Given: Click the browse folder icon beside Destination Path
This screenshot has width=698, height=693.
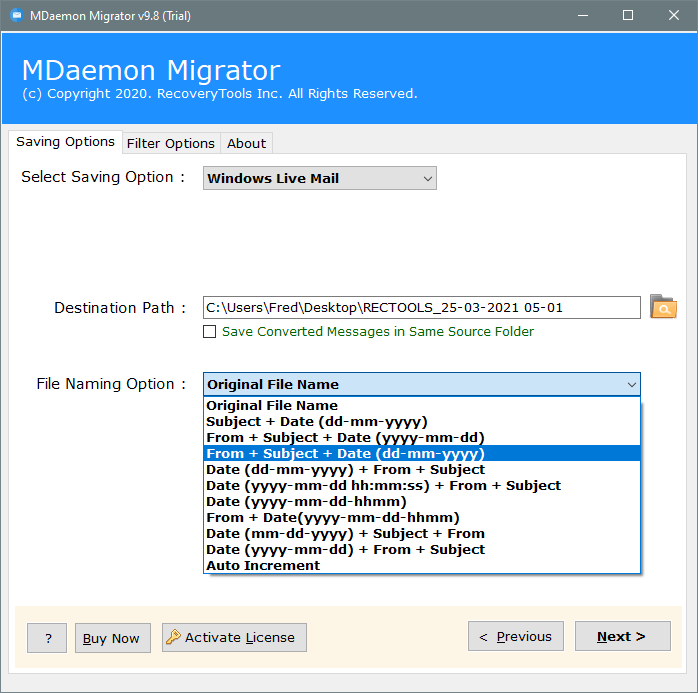Looking at the screenshot, I should [663, 307].
